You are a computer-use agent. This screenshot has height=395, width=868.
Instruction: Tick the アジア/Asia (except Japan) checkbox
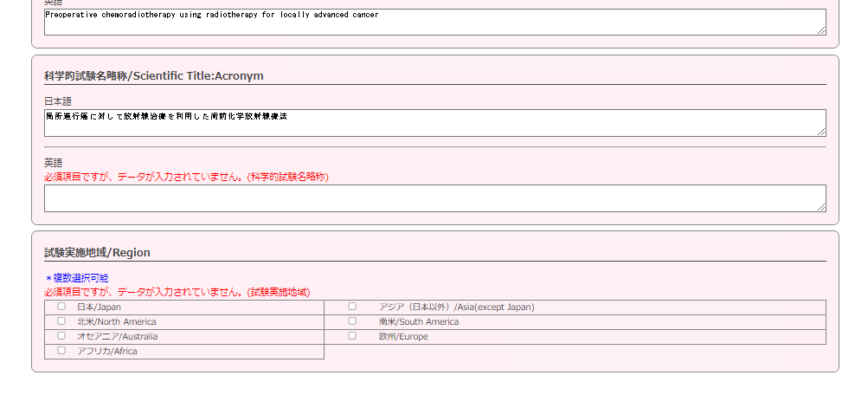[352, 307]
